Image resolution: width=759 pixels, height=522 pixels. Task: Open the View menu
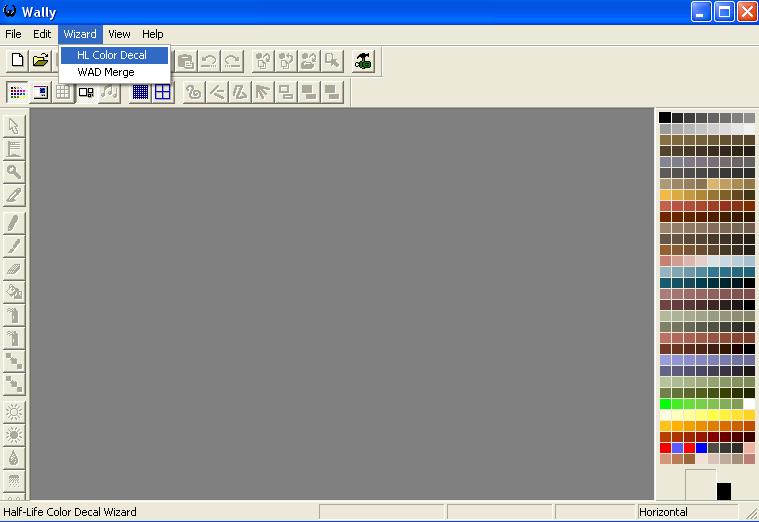(119, 34)
